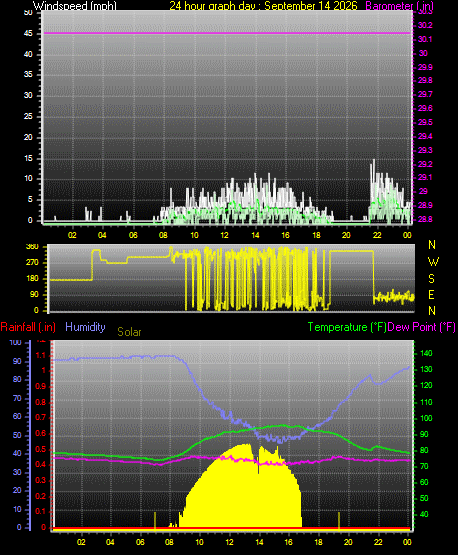Click hour 12 under the windspeed graph
Image resolution: width=458 pixels, height=555 pixels.
224,235
